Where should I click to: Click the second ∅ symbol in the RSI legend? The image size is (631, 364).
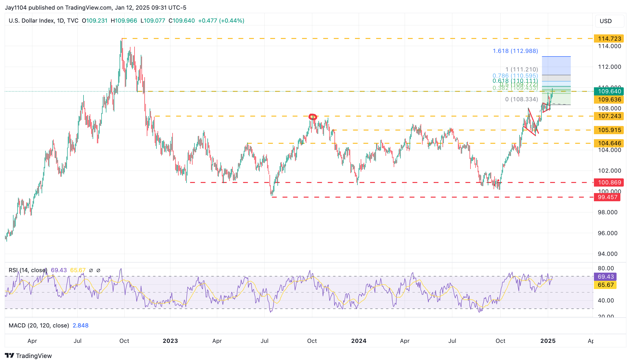[x=98, y=270]
